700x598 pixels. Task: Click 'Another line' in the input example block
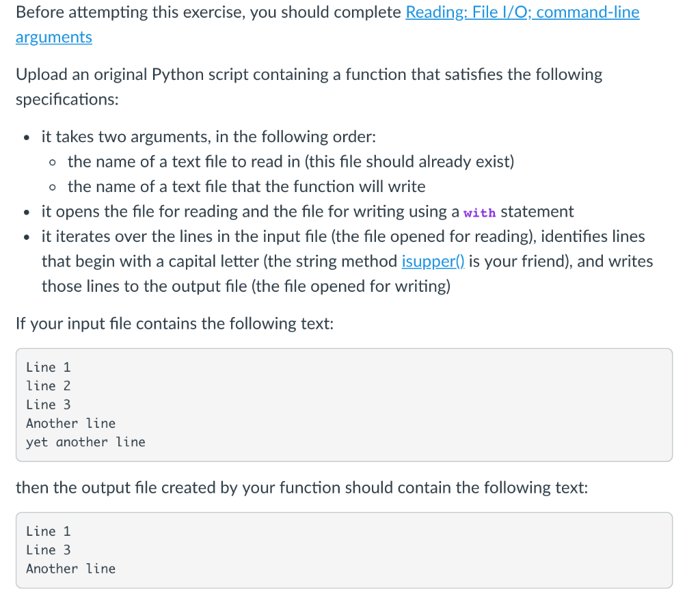tap(70, 424)
